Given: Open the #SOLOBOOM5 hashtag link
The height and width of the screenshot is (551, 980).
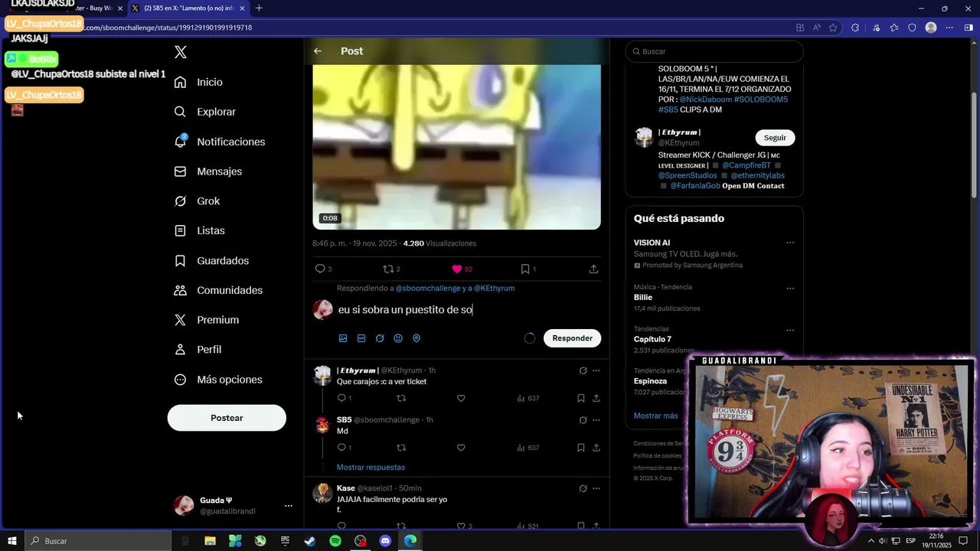Looking at the screenshot, I should (761, 99).
